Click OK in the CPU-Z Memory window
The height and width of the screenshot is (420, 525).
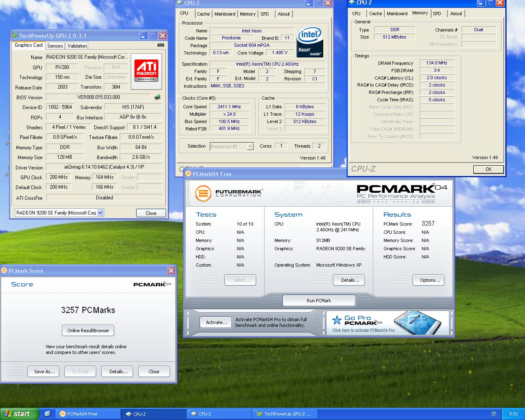(488, 169)
